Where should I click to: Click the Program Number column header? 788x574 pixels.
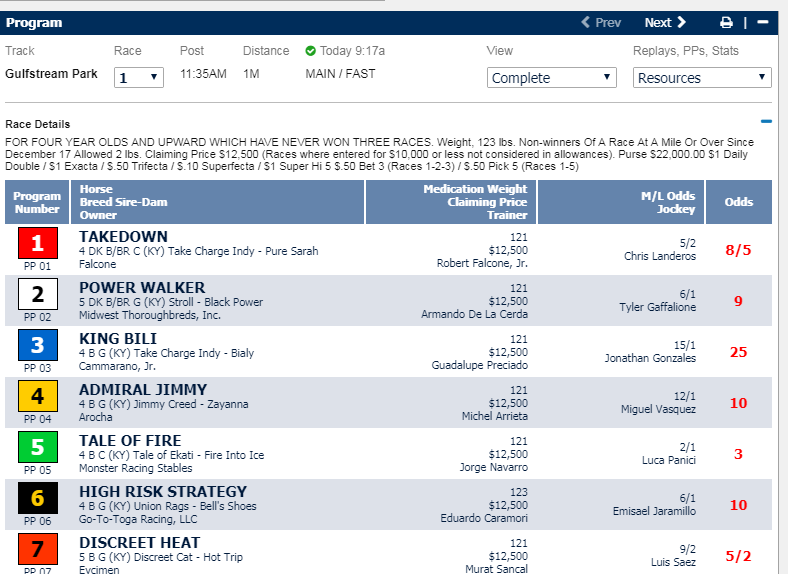[37, 202]
